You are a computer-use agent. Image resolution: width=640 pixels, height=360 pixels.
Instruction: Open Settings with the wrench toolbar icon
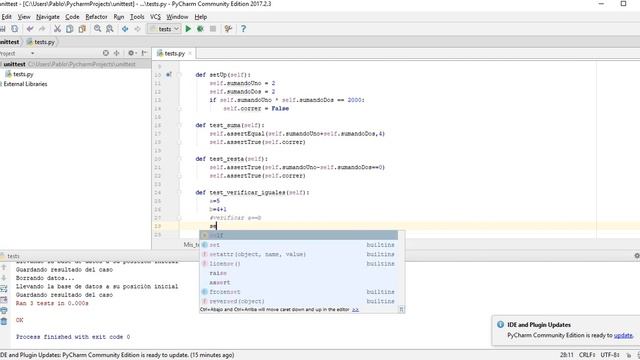click(228, 29)
